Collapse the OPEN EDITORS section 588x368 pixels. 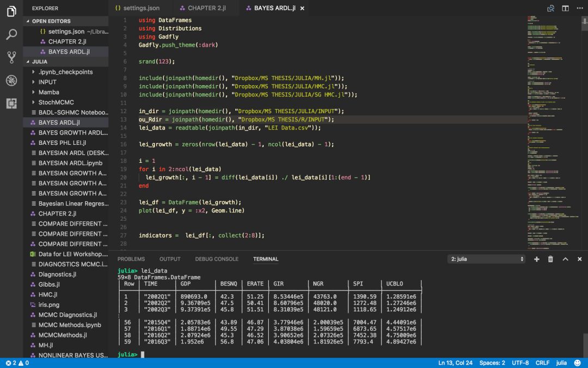coord(51,21)
